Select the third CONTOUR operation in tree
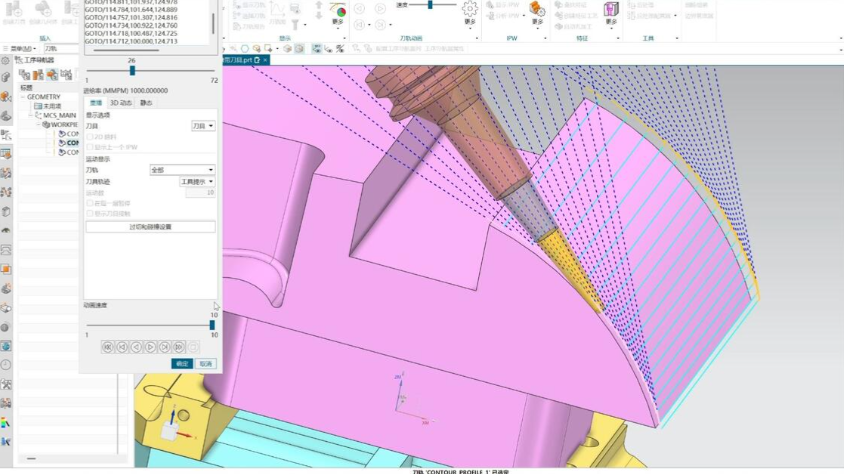 [68, 152]
